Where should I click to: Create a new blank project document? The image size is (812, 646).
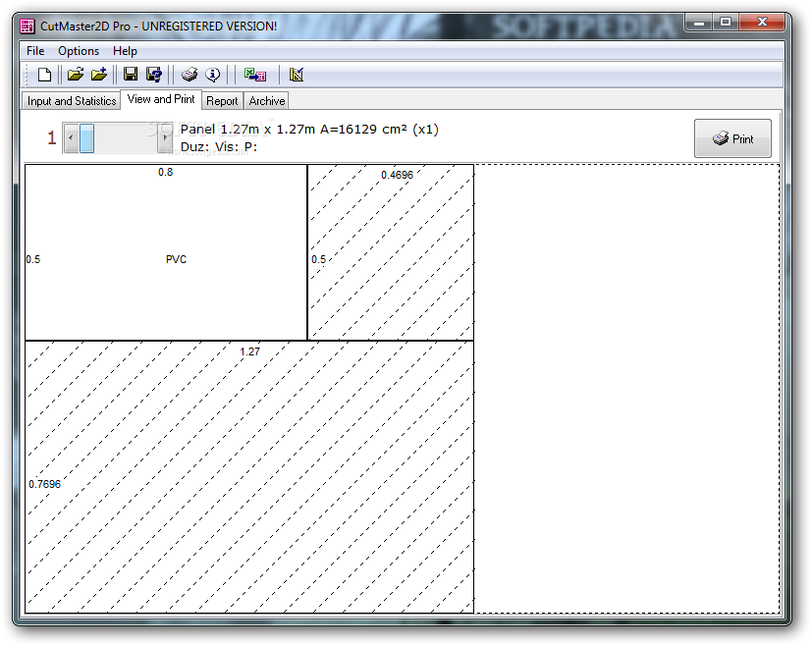(44, 75)
